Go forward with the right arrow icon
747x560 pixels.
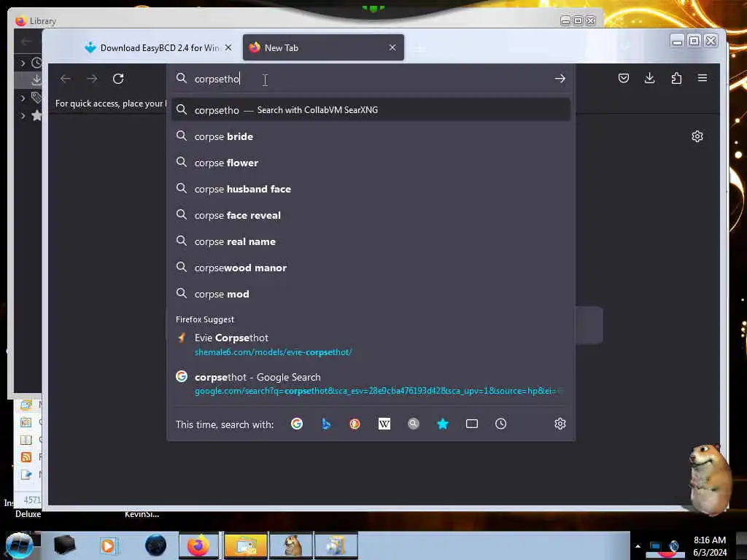[92, 79]
